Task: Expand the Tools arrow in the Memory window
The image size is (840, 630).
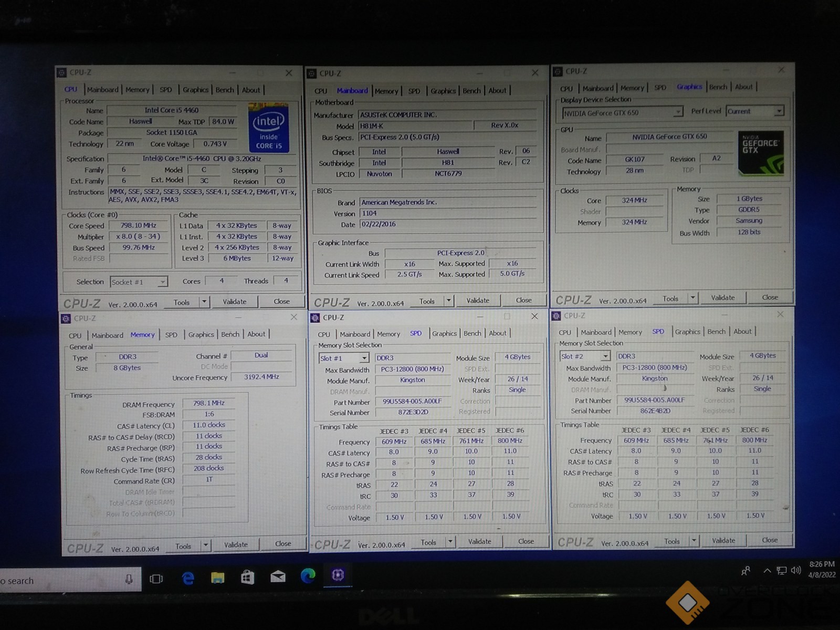Action: (206, 545)
